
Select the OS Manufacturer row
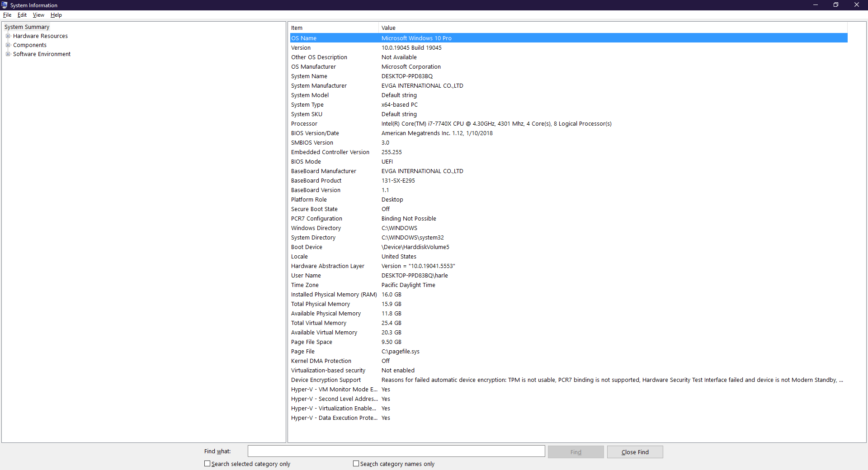[569, 67]
